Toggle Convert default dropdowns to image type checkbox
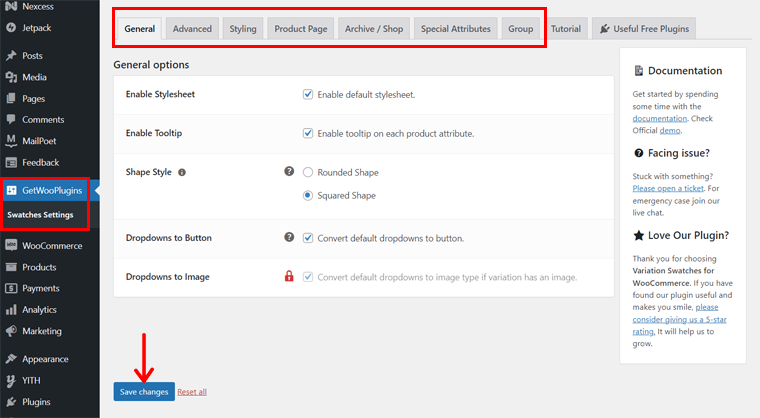This screenshot has width=760, height=418. 308,277
